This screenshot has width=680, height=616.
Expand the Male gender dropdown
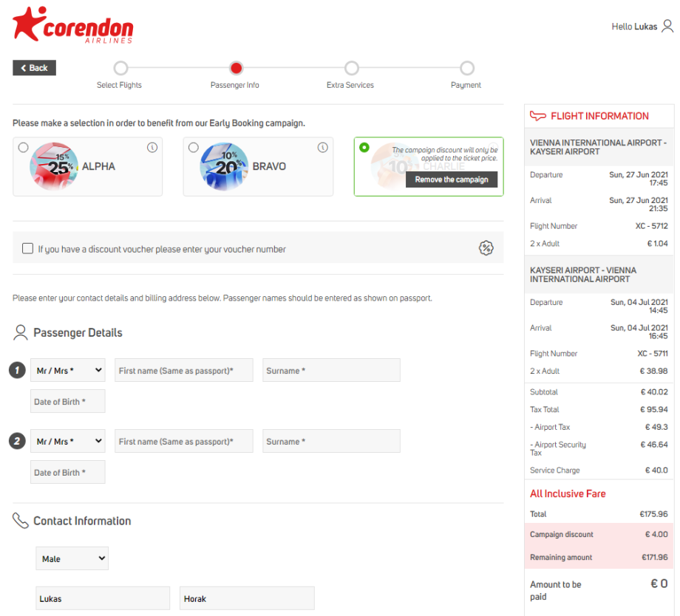[72, 558]
